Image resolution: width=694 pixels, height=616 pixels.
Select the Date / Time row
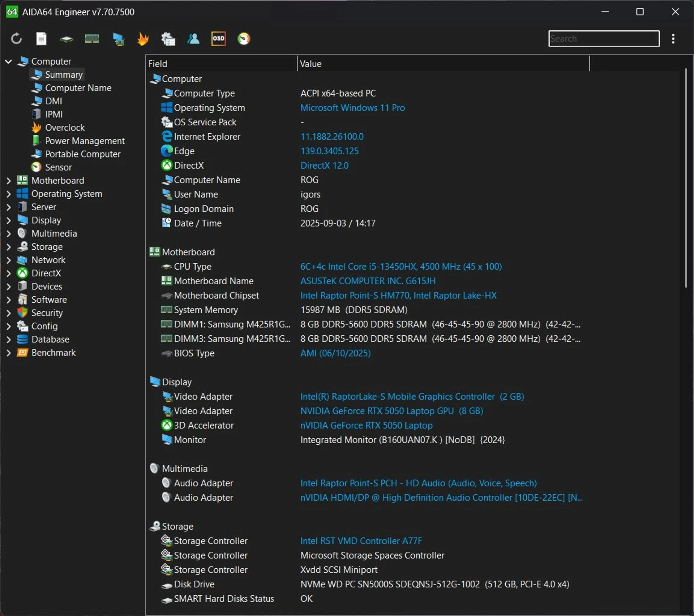pyautogui.click(x=368, y=223)
